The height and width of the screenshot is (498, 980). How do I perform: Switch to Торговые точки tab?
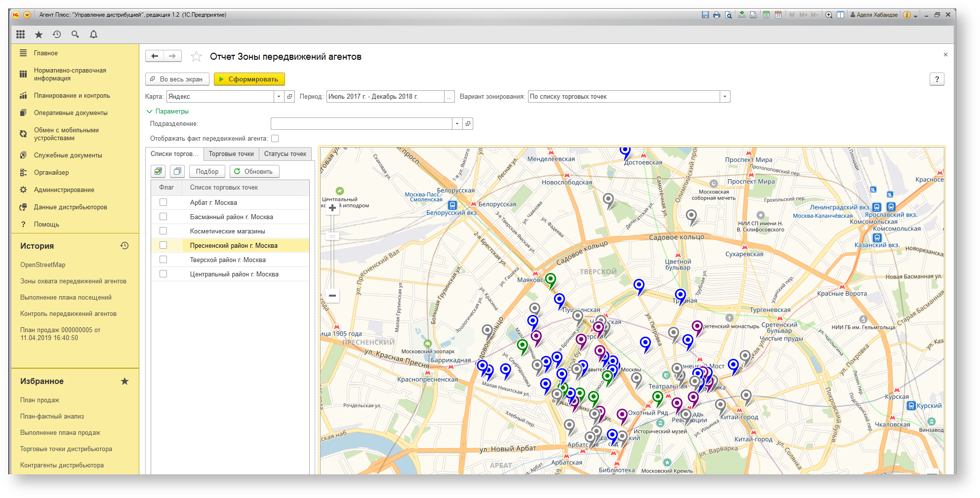point(231,154)
